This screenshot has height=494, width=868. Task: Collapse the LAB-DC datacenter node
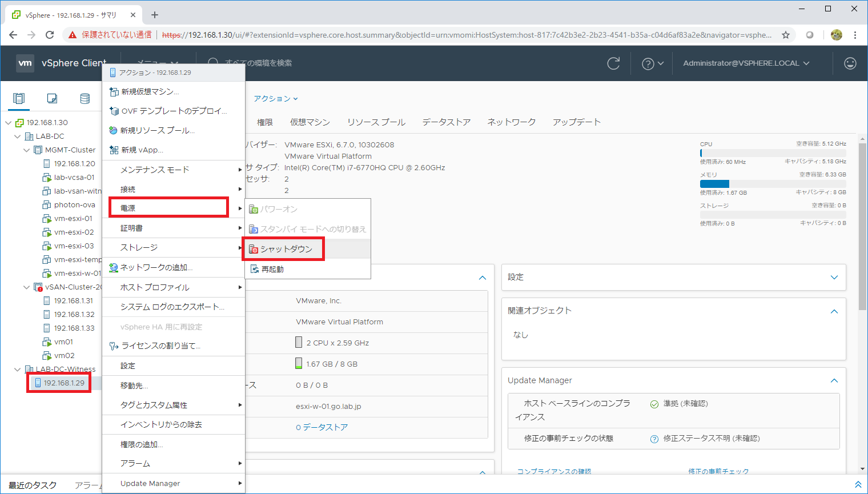pyautogui.click(x=18, y=136)
